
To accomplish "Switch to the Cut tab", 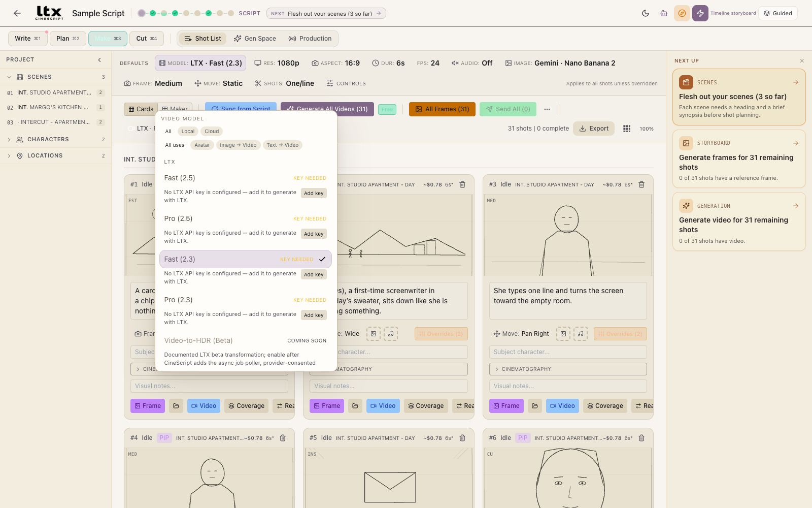I will (147, 39).
